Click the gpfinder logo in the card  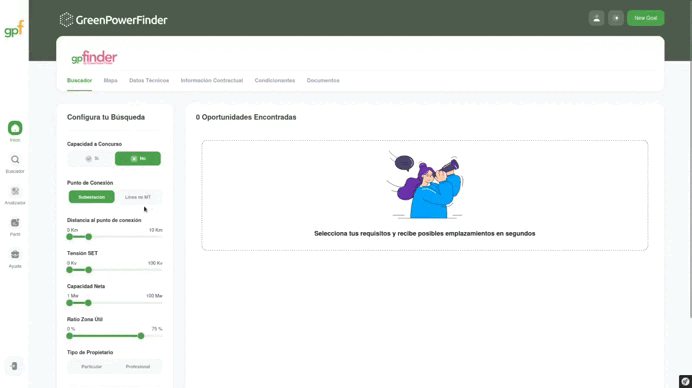coord(94,57)
